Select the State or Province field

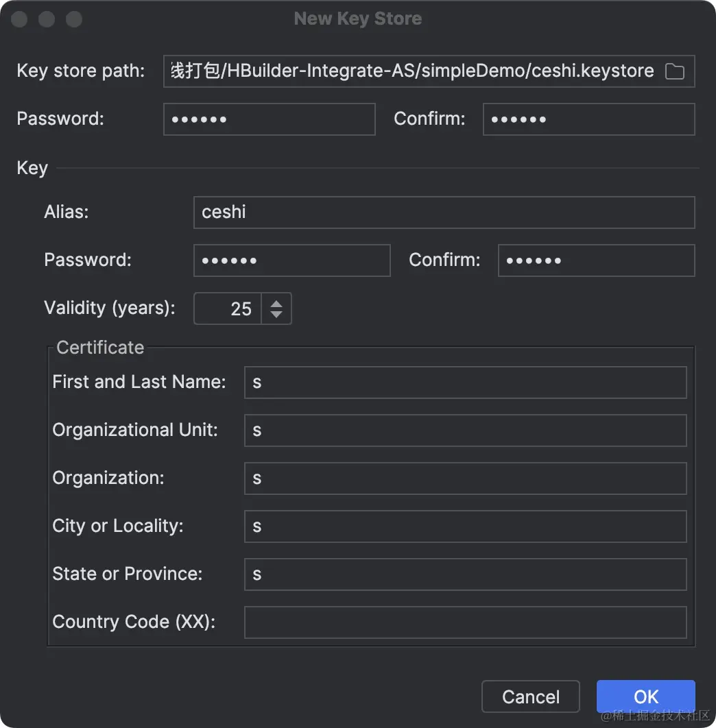[x=466, y=574]
